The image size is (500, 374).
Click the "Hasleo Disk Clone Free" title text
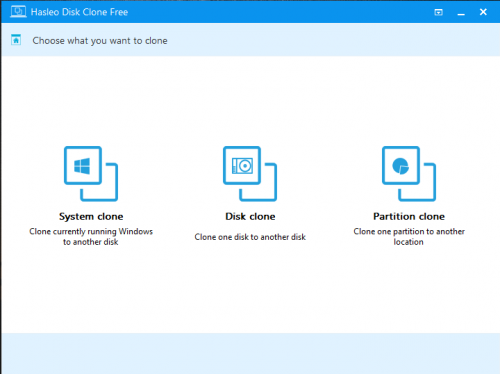click(x=79, y=12)
